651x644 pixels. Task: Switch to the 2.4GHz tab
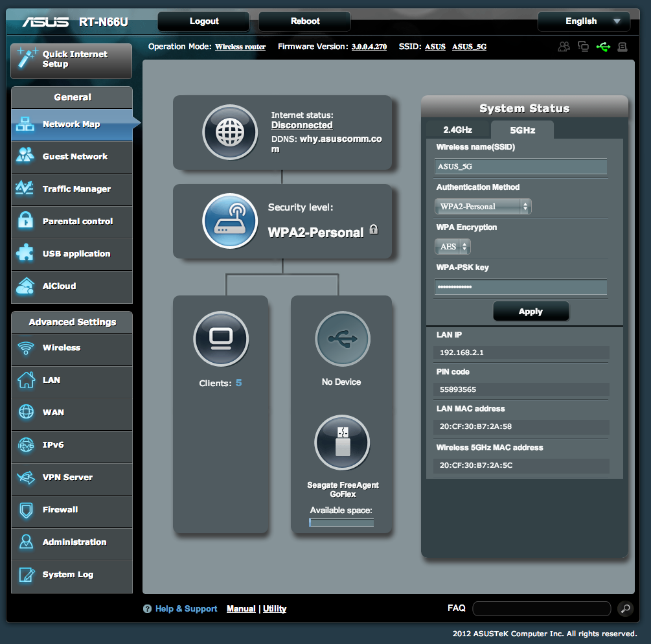point(457,130)
